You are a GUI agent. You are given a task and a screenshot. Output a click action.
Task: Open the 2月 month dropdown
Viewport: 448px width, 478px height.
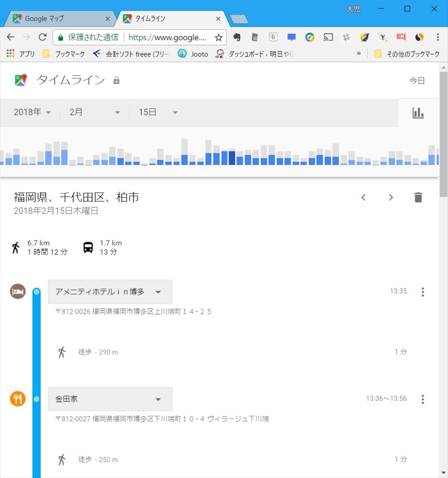(x=95, y=112)
